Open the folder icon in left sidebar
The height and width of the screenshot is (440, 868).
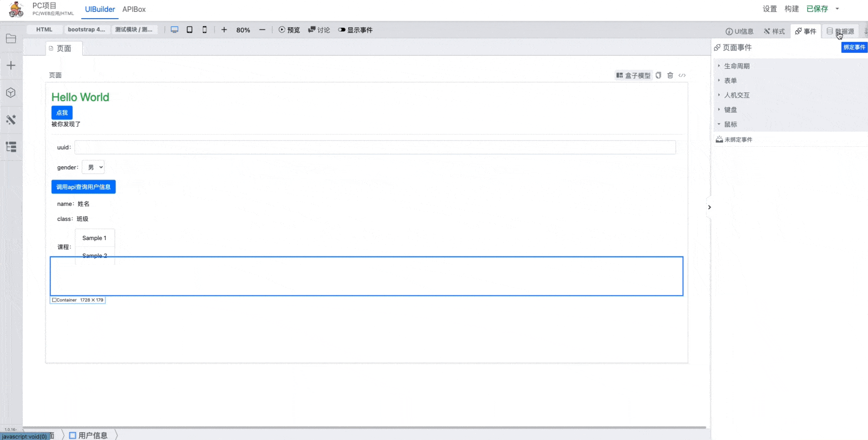11,39
